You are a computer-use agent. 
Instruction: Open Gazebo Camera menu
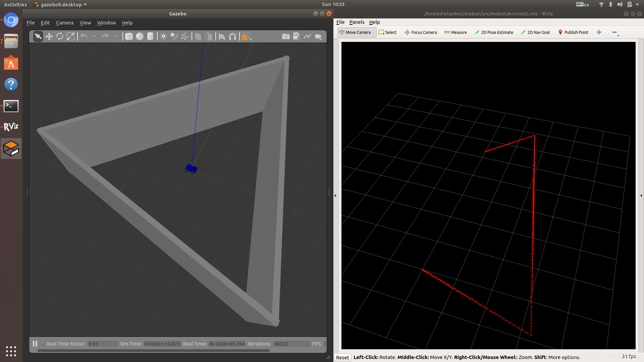click(64, 23)
